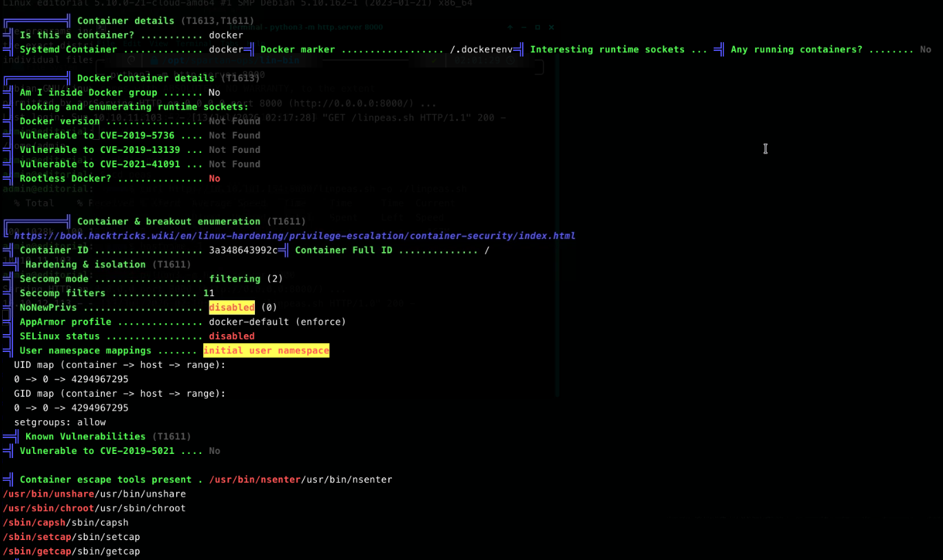
Task: Click 'Any running containers?' label
Action: tap(796, 50)
